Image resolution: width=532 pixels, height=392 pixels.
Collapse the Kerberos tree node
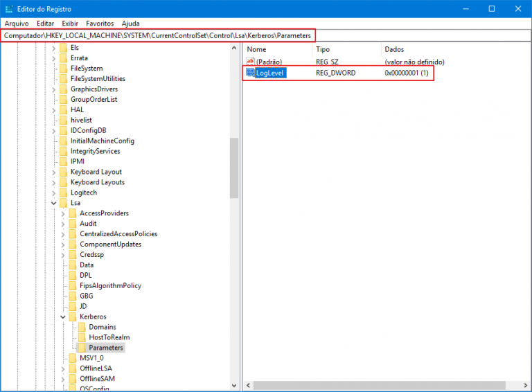click(62, 317)
